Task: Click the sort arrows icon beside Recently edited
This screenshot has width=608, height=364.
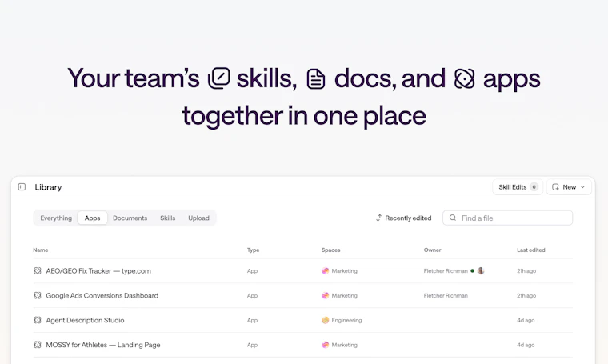Action: (x=379, y=218)
